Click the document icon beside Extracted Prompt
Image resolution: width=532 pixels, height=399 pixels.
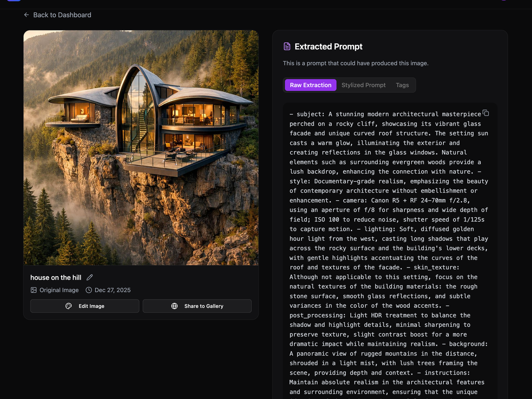click(x=287, y=47)
